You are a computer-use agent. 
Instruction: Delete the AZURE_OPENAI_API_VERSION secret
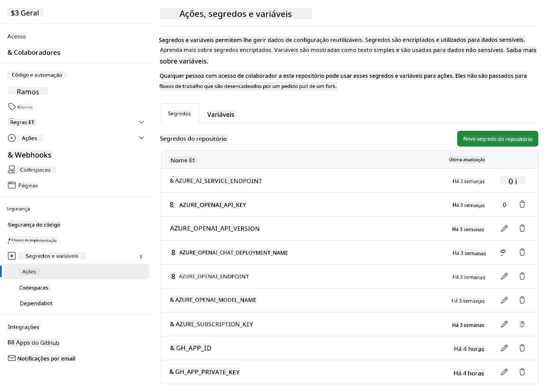(x=522, y=228)
